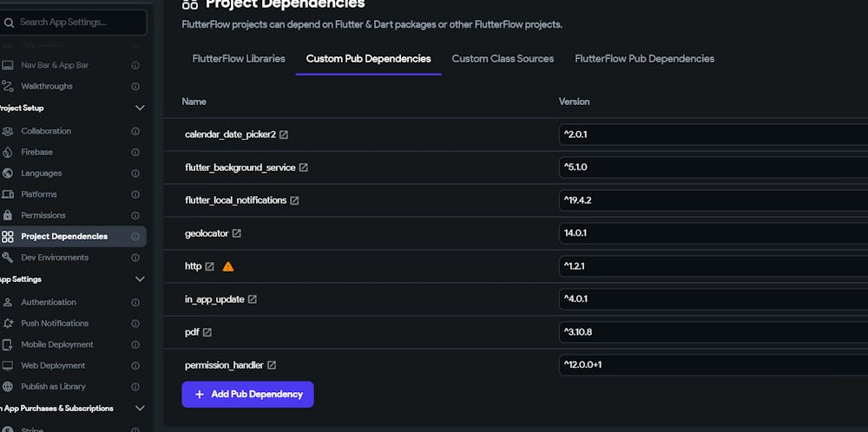The image size is (868, 432).
Task: Open Dev Environments settings
Action: (x=55, y=258)
